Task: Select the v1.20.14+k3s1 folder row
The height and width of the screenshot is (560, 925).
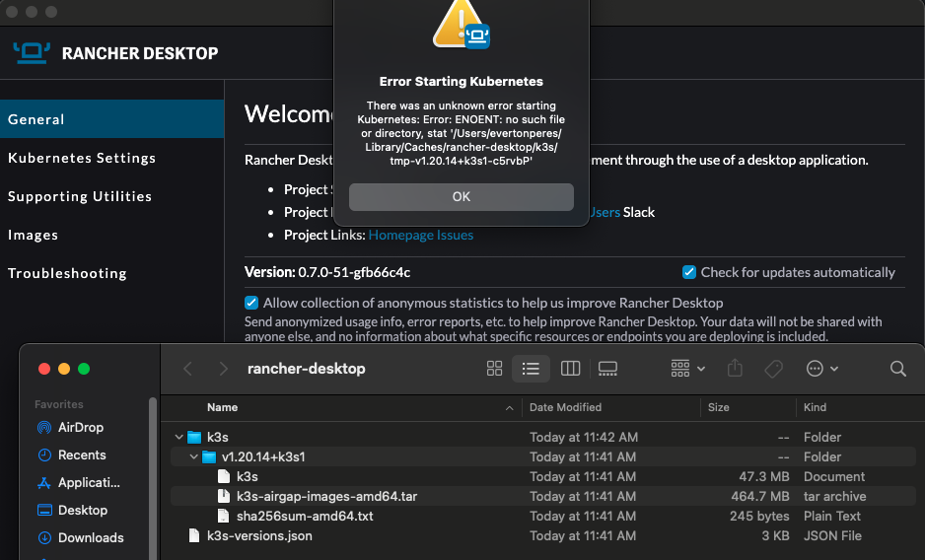Action: click(542, 456)
